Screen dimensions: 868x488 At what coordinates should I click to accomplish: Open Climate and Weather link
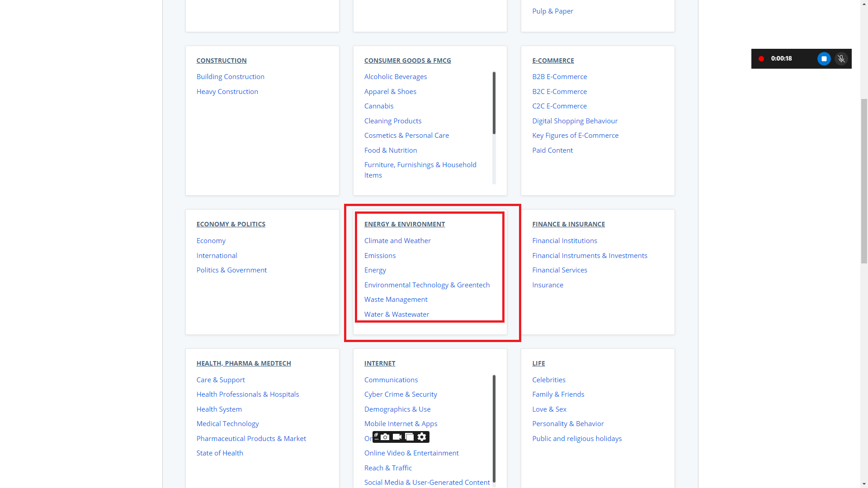pyautogui.click(x=397, y=241)
